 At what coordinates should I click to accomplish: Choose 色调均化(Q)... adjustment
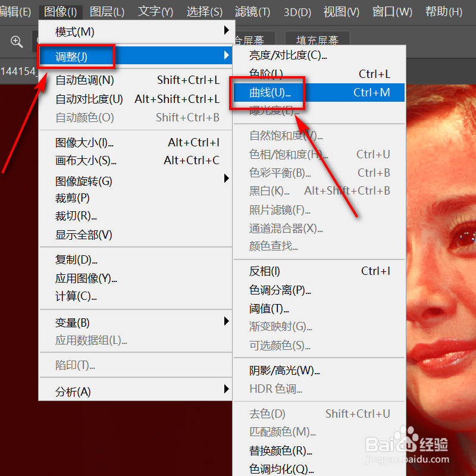click(x=320, y=469)
